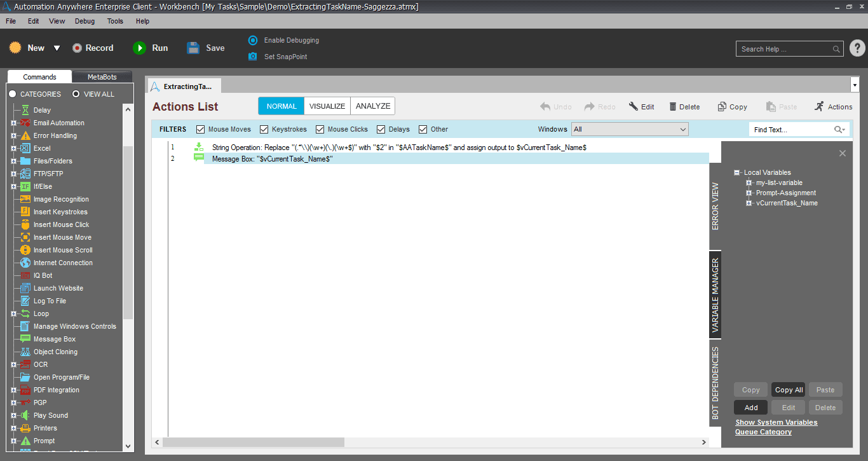Select the Object Cloning command icon

[x=25, y=352]
